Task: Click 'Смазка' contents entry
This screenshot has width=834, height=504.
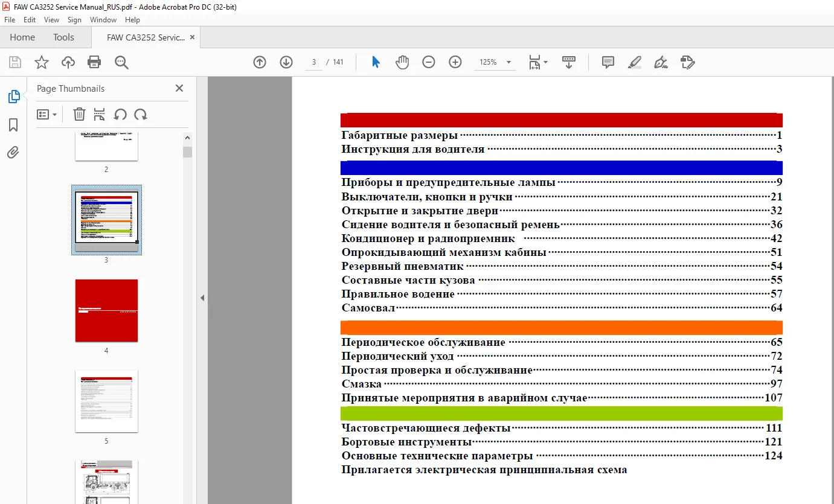Action: coord(361,384)
